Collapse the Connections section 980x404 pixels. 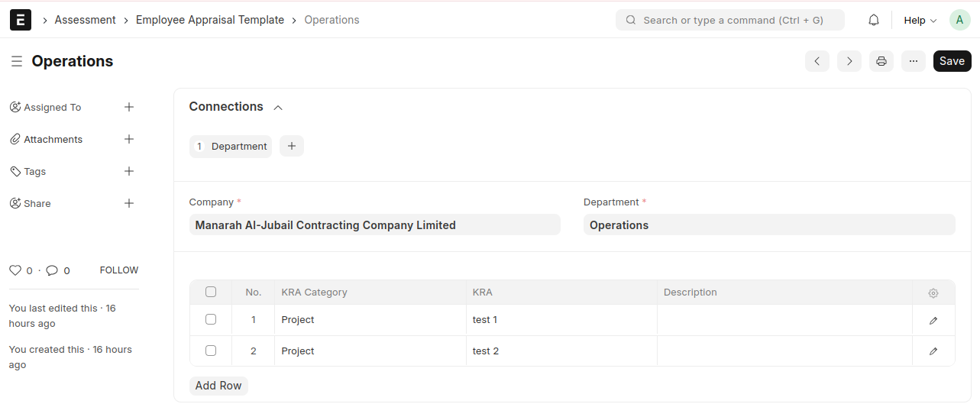pyautogui.click(x=278, y=108)
